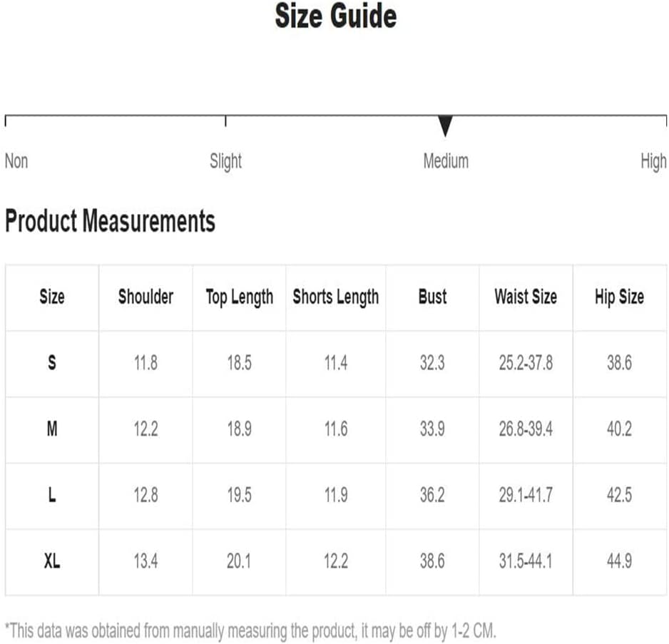Click the Hip Size column header
Image resolution: width=669 pixels, height=644 pixels.
coord(620,298)
